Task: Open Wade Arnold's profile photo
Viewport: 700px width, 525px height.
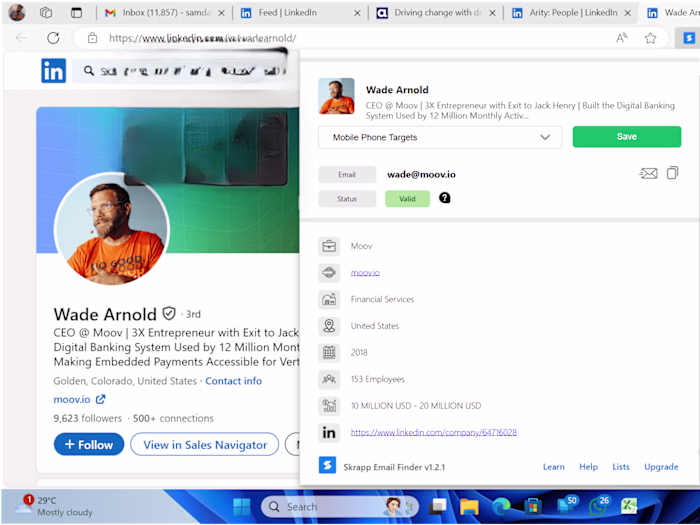Action: tap(112, 229)
